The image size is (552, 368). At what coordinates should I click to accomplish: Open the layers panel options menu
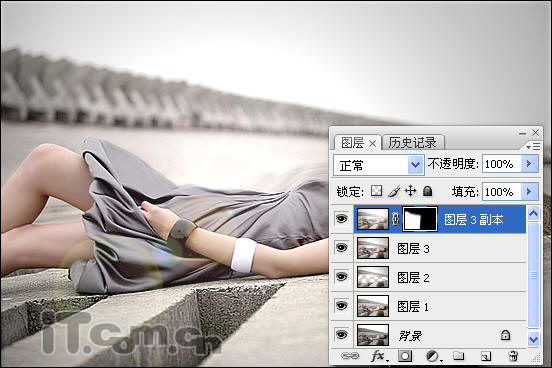click(x=533, y=146)
